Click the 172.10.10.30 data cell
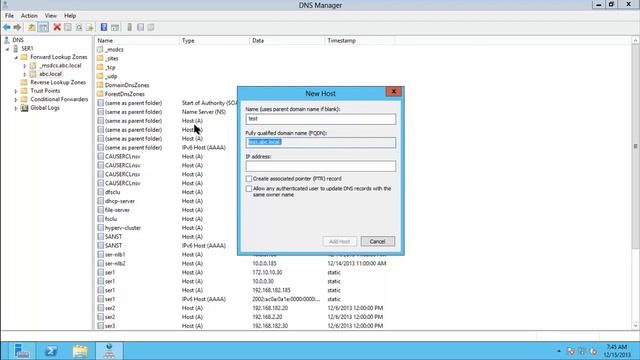The image size is (640, 360). (x=267, y=273)
